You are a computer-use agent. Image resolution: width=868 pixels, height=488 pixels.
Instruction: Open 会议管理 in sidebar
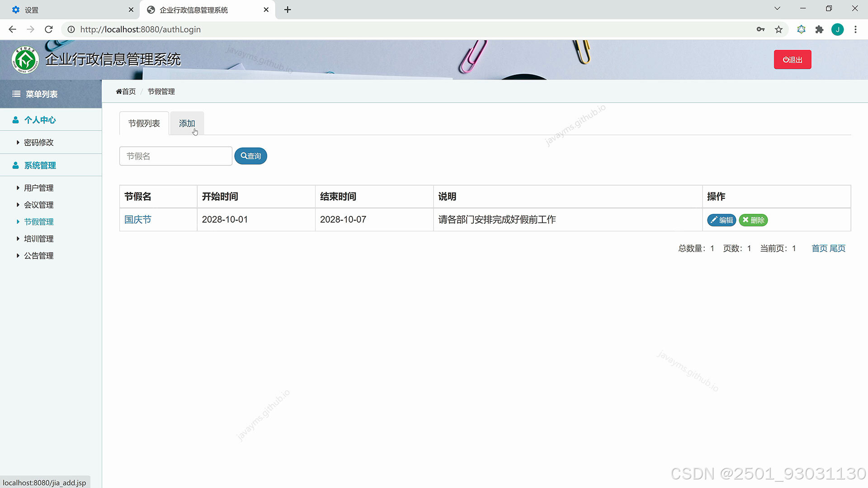click(38, 205)
